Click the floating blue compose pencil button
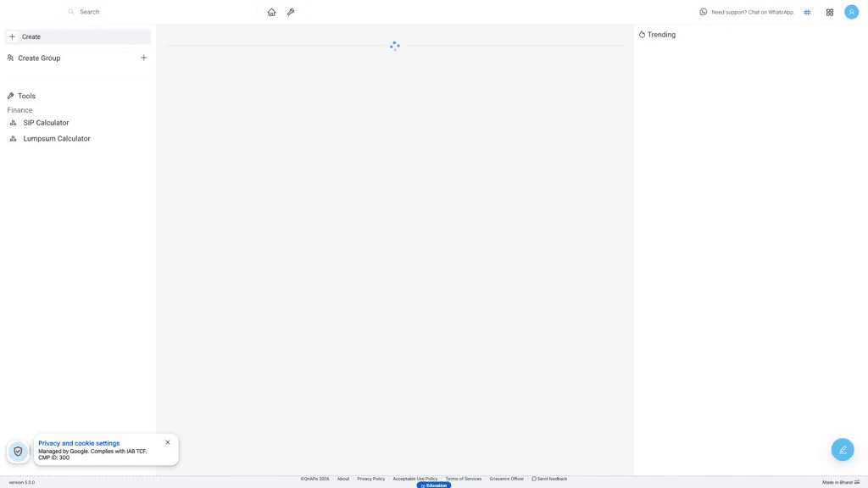 tap(842, 449)
